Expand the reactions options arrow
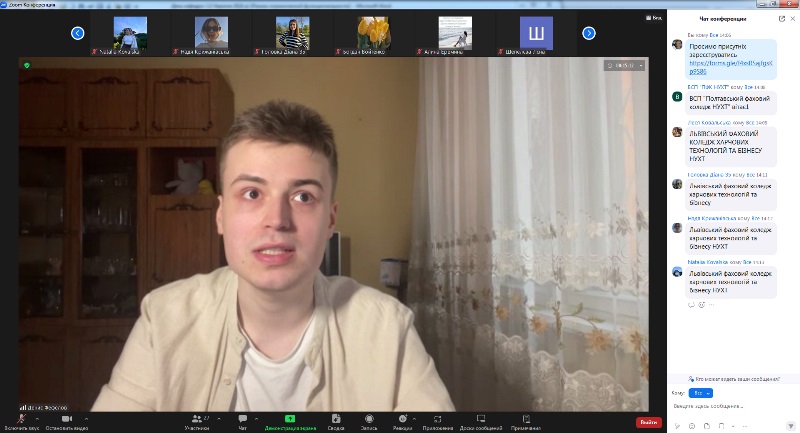800x433 pixels. coord(415,419)
